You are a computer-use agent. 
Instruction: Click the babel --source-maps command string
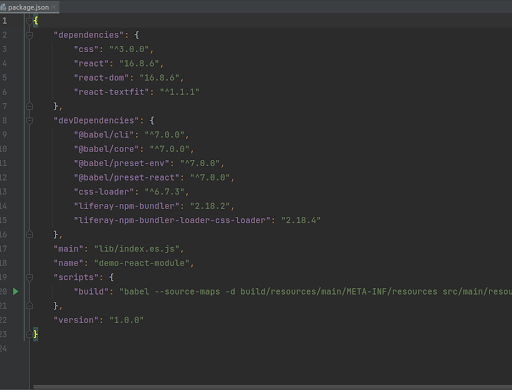pyautogui.click(x=315, y=292)
